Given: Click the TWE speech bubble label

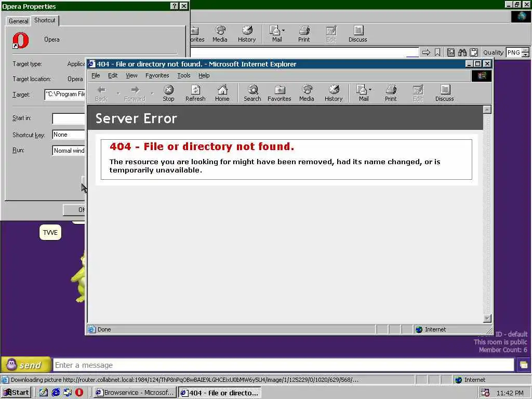Looking at the screenshot, I should click(x=50, y=232).
